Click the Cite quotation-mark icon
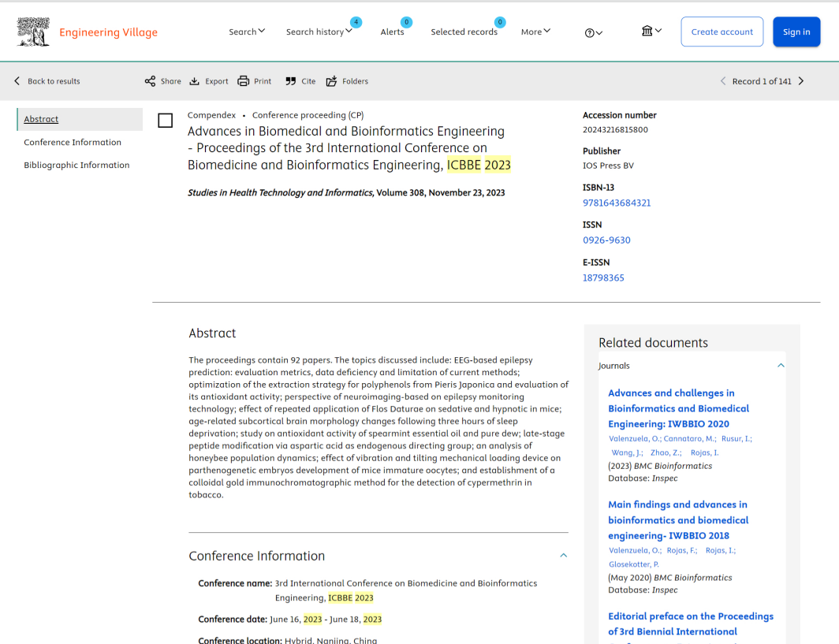 (290, 81)
